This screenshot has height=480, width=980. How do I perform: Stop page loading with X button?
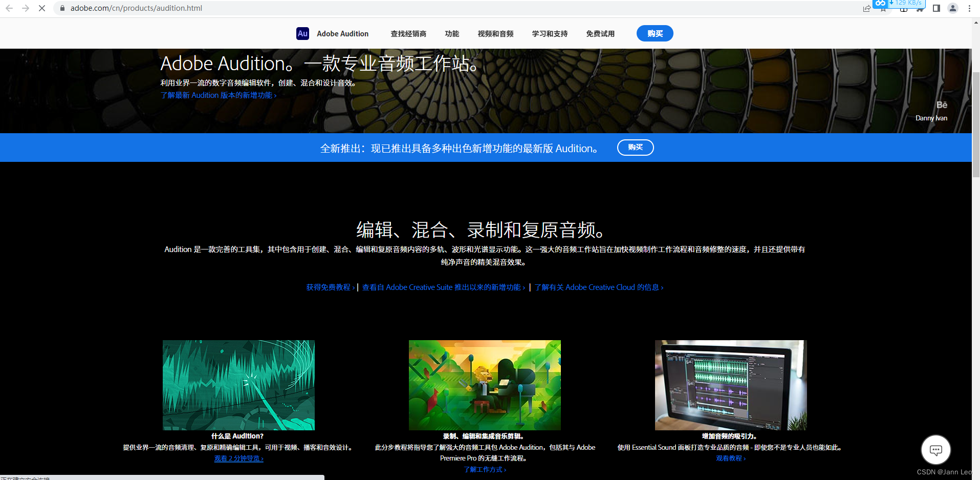(42, 8)
